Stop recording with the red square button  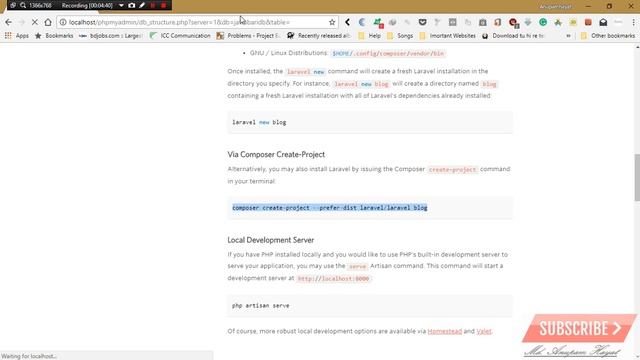[163, 5]
